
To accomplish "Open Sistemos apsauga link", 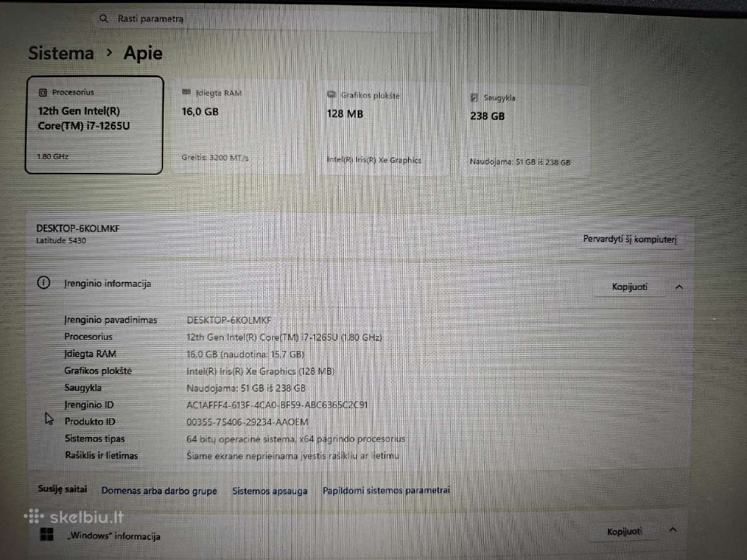I will click(270, 491).
